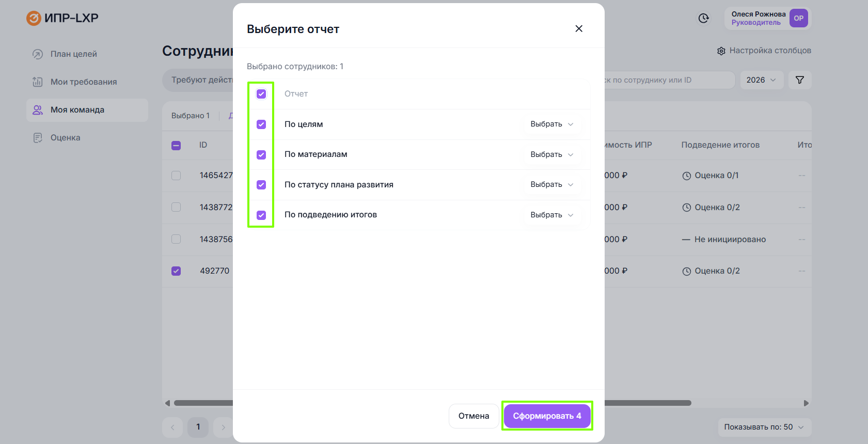Open Олеся Рожнова user profile menu
This screenshot has height=444, width=868.
(x=768, y=19)
